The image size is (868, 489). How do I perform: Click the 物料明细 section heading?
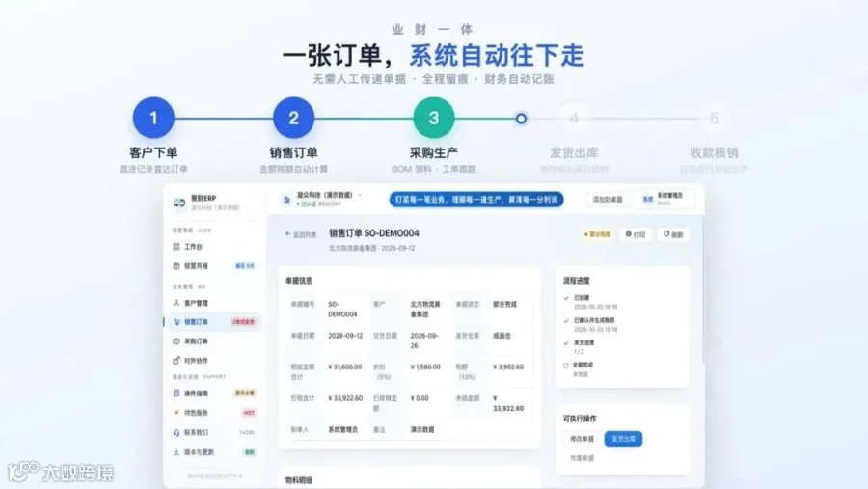(298, 480)
